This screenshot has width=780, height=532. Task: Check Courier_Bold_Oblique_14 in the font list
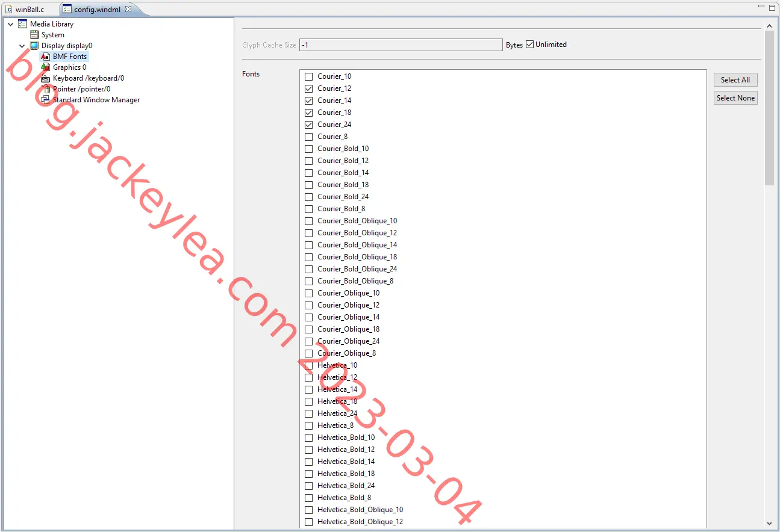[309, 245]
